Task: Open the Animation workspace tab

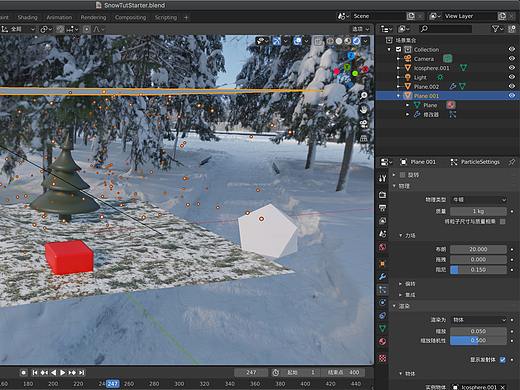Action: (x=59, y=17)
